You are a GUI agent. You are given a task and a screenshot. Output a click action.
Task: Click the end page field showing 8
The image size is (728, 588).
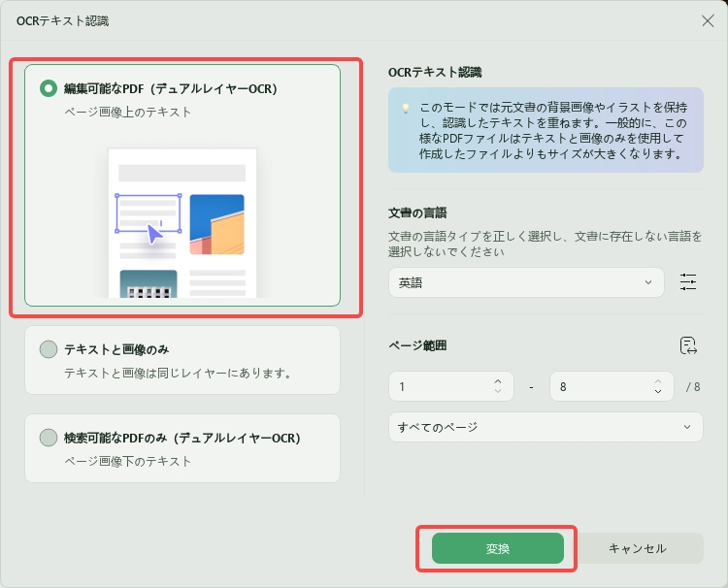(612, 386)
